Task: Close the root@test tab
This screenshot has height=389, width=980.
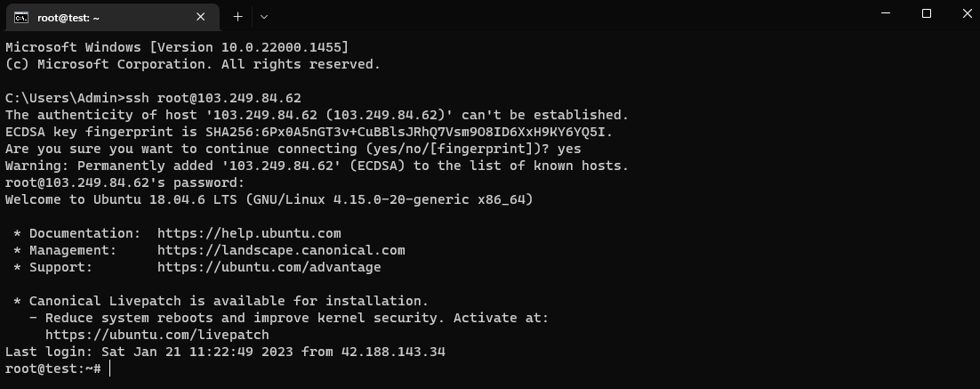Action: pos(201,16)
